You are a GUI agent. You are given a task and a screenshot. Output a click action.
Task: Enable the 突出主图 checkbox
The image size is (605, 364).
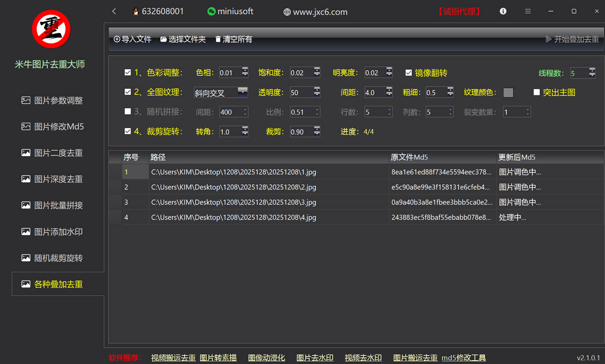point(537,92)
